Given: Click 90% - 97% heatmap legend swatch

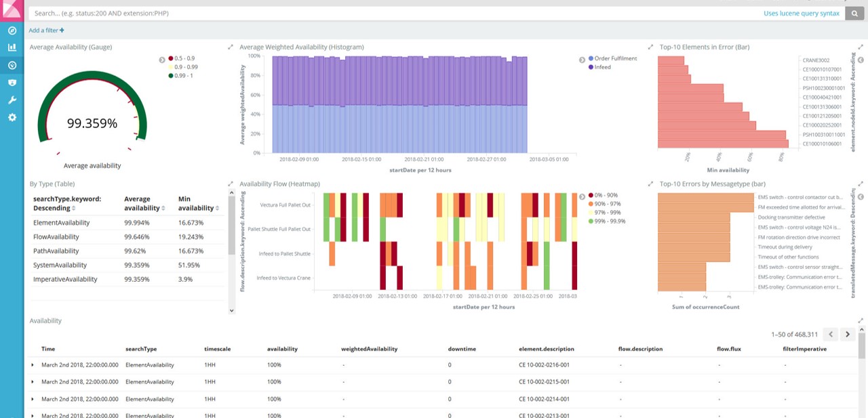Looking at the screenshot, I should pos(591,204).
